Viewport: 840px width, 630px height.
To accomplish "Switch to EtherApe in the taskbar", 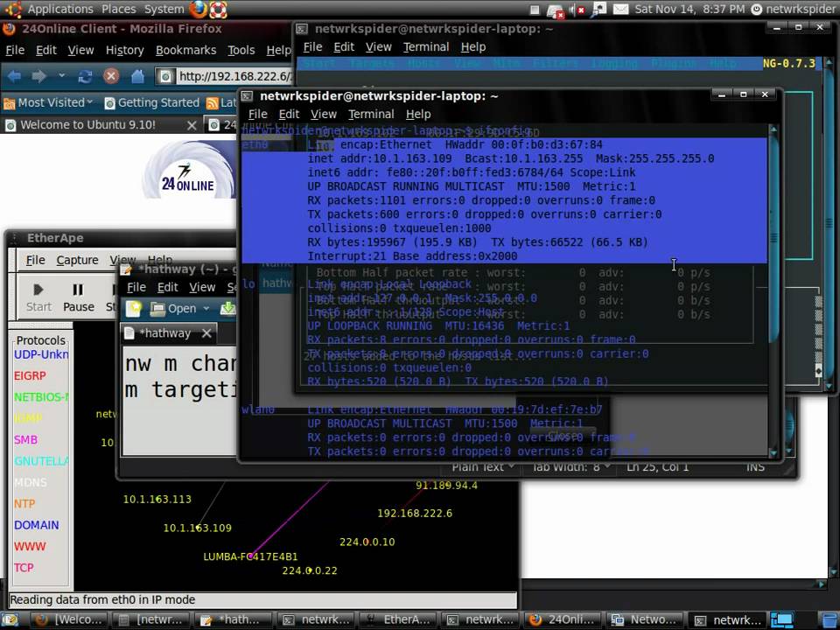I will tap(399, 619).
